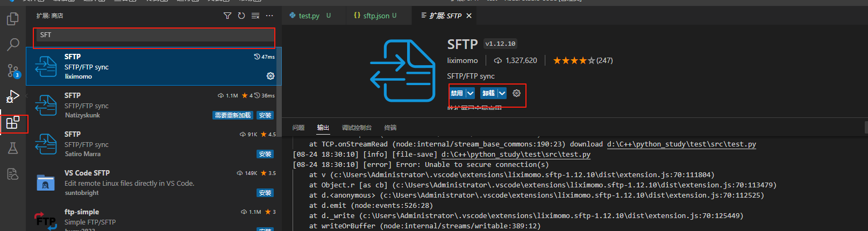This screenshot has width=868, height=231.
Task: Expand the uninstall button dropdown arrow
Action: (x=502, y=93)
